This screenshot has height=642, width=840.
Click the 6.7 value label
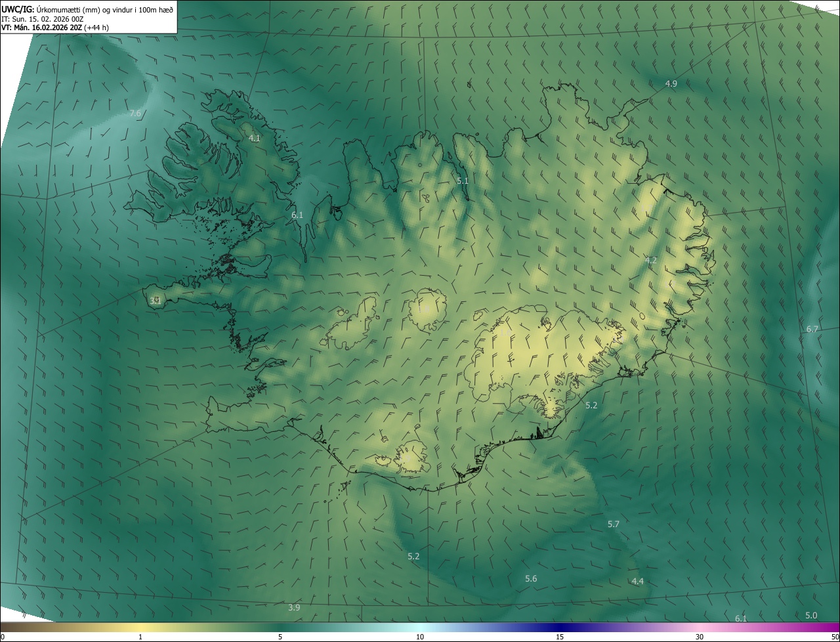coord(812,329)
